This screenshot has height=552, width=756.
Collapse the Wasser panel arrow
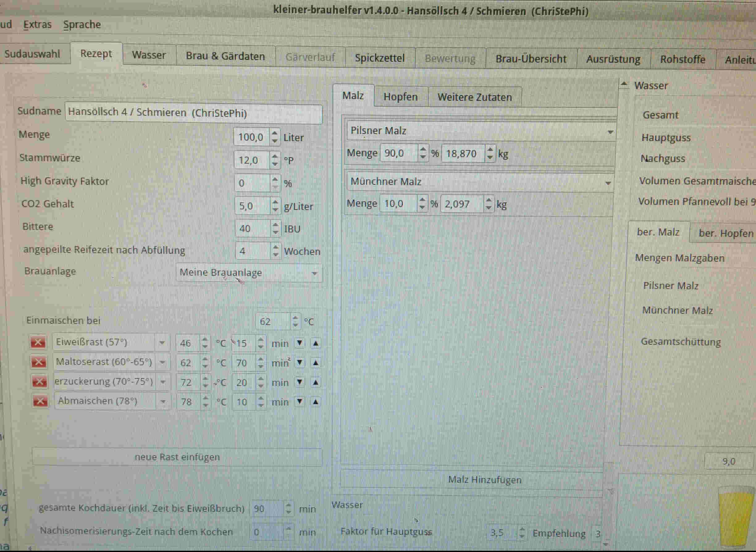[x=624, y=84]
